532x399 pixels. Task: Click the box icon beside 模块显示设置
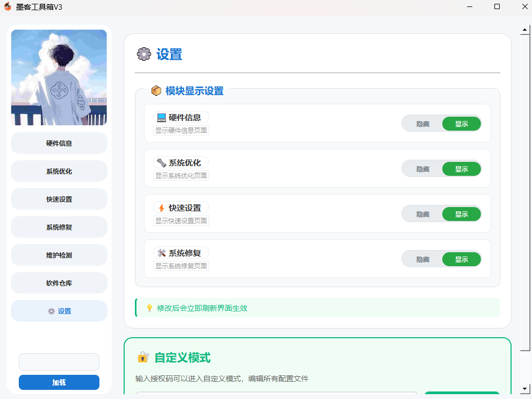(156, 91)
